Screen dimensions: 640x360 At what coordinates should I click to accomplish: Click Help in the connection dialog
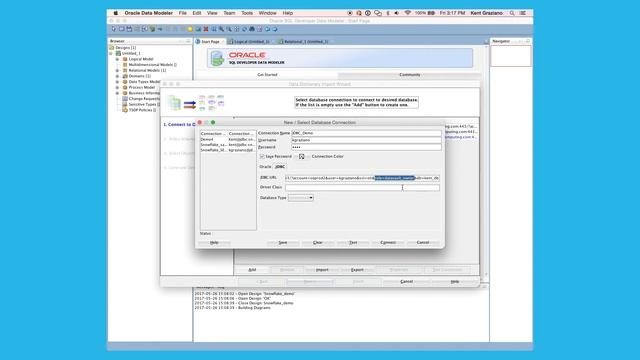click(214, 242)
